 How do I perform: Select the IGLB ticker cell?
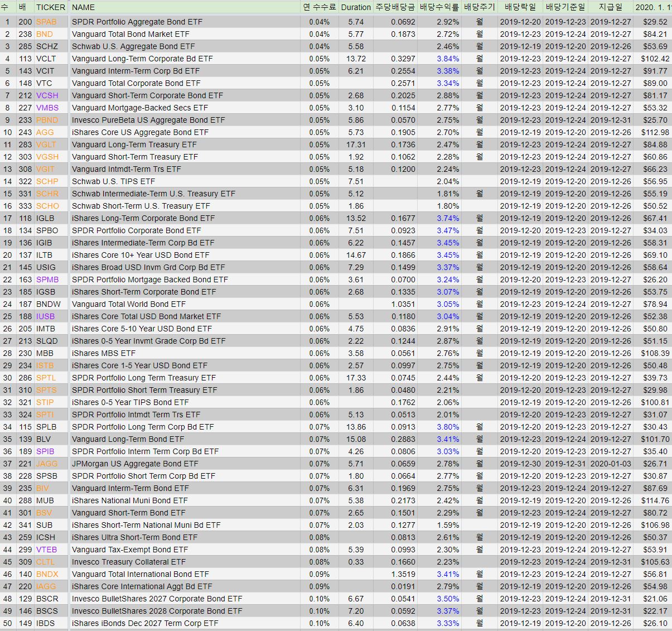coord(46,218)
